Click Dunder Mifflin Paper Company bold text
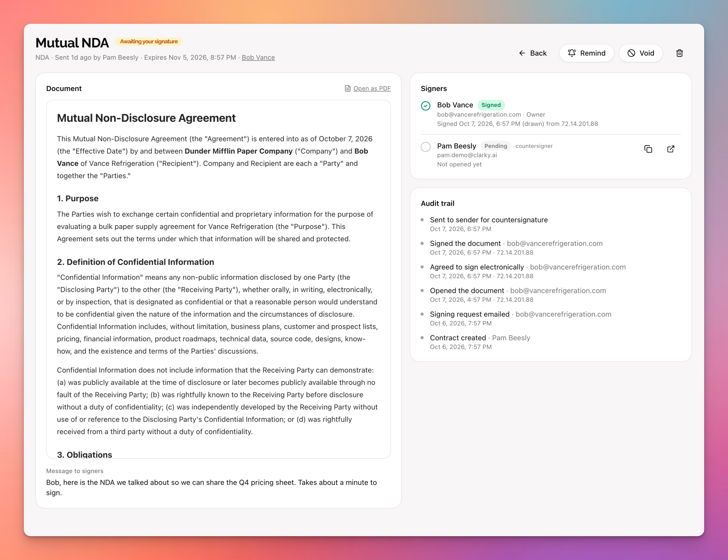728x560 pixels. point(239,151)
